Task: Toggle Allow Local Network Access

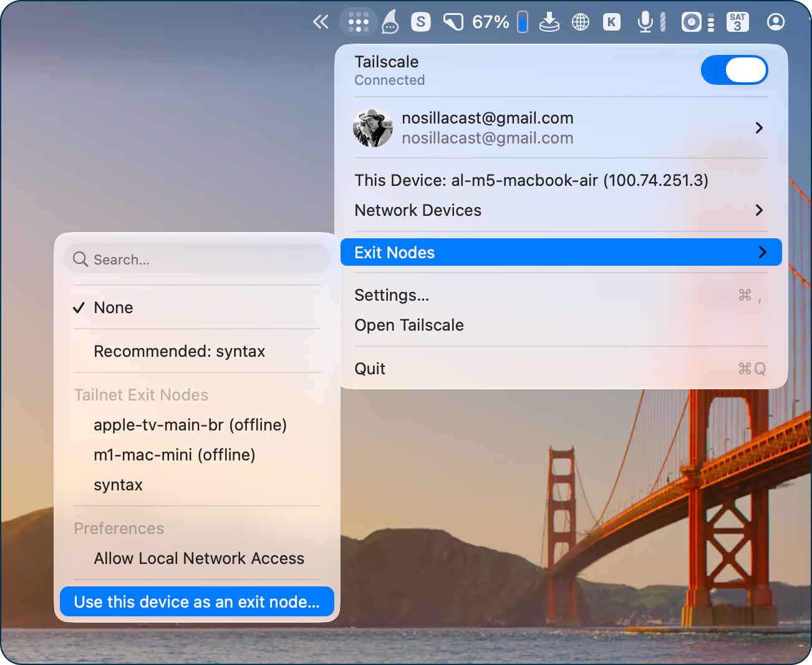Action: (x=197, y=558)
